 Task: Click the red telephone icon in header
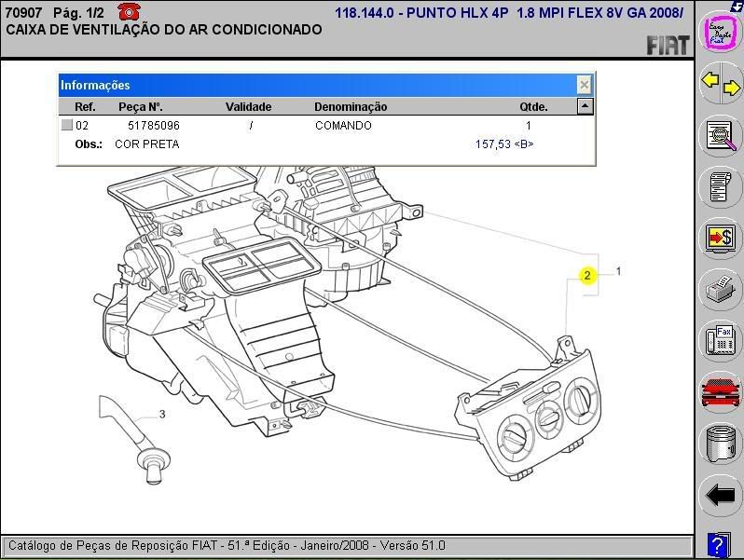point(128,12)
